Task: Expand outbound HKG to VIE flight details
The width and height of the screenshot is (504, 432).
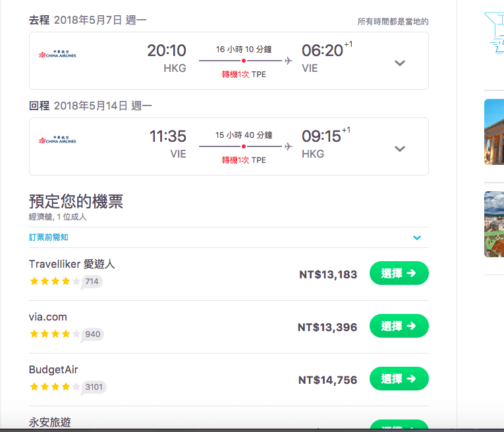Action: pos(399,63)
